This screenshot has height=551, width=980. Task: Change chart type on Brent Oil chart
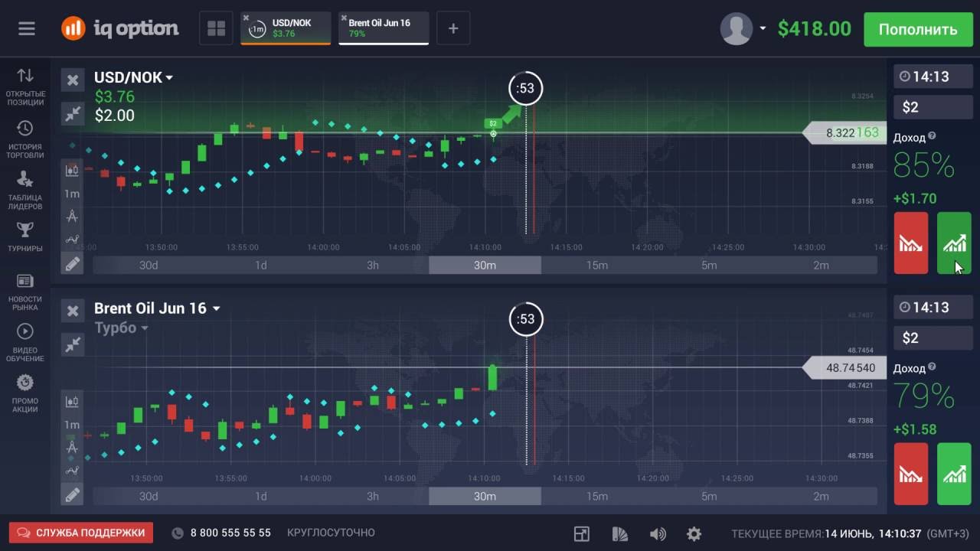[72, 401]
